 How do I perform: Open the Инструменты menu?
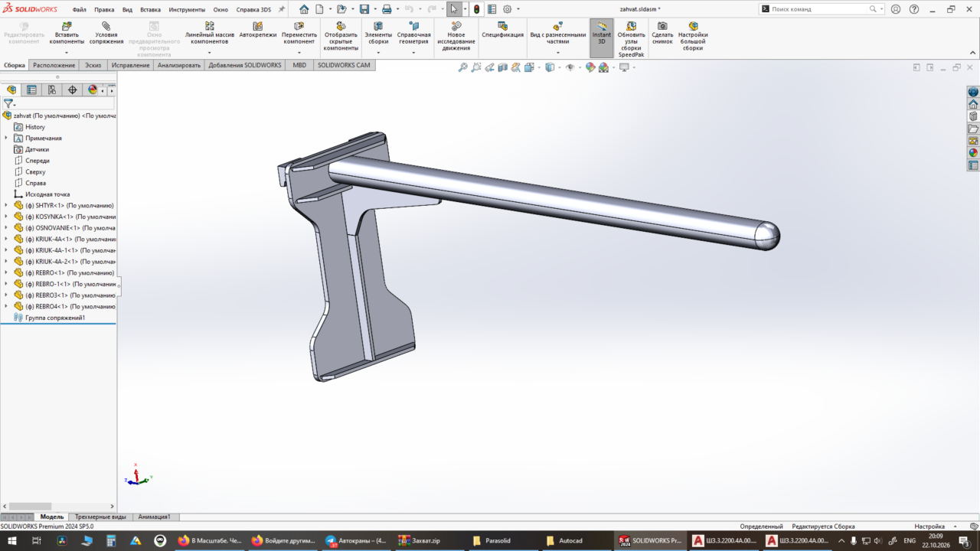(x=187, y=10)
